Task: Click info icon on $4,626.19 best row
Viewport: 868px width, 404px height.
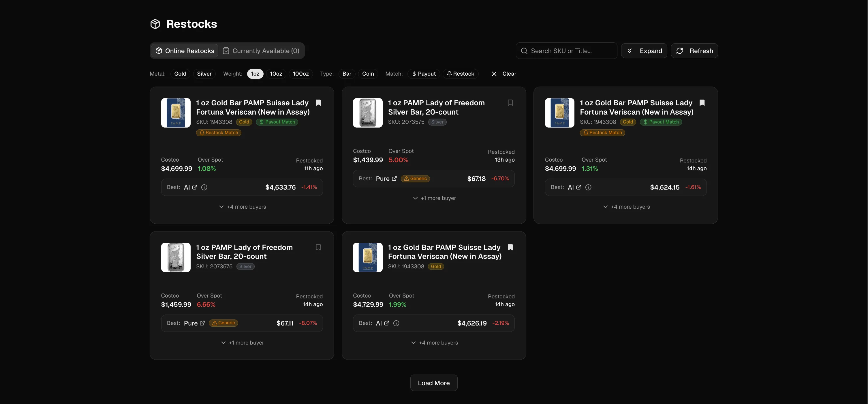Action: 396,323
